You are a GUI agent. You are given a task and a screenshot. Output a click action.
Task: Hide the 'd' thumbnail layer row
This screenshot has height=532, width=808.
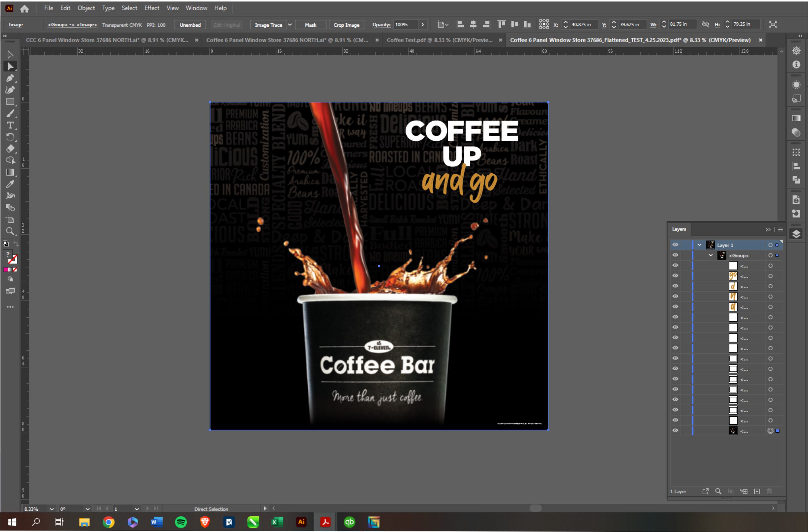click(675, 286)
